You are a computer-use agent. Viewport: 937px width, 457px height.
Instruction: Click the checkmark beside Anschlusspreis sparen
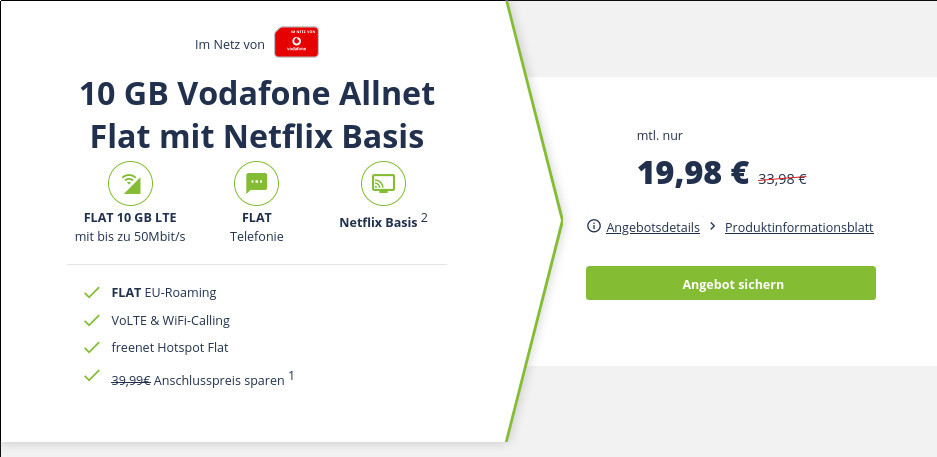coord(93,377)
